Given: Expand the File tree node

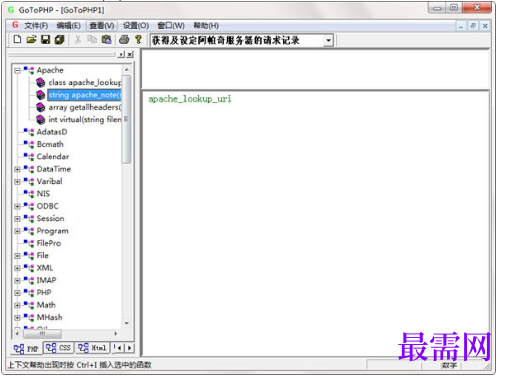Looking at the screenshot, I should [17, 256].
